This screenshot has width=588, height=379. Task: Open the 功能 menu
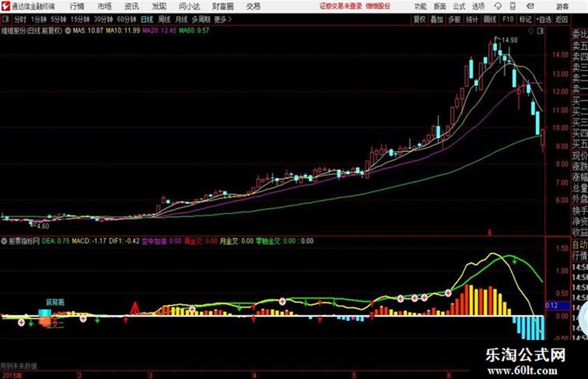pyautogui.click(x=421, y=6)
